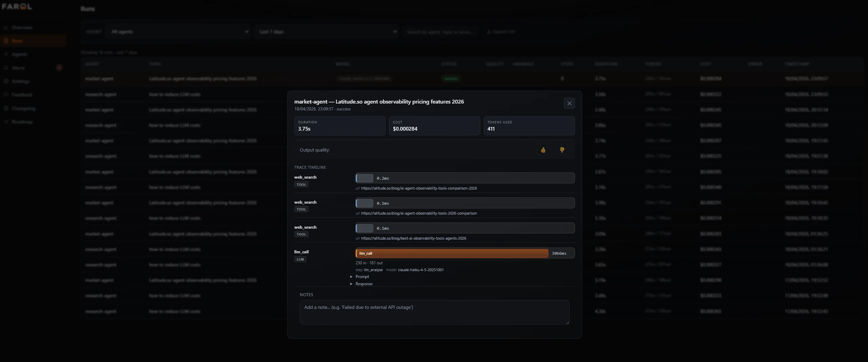Click the llm_call row label

point(301,252)
